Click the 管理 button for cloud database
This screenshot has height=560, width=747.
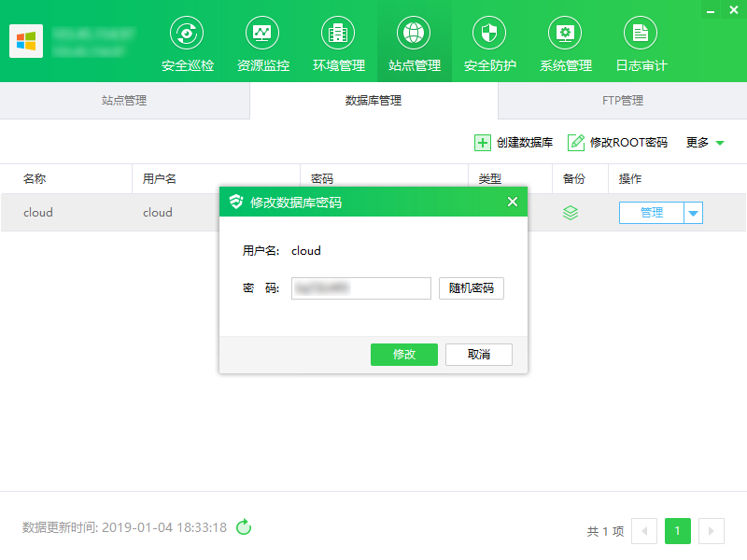(651, 213)
